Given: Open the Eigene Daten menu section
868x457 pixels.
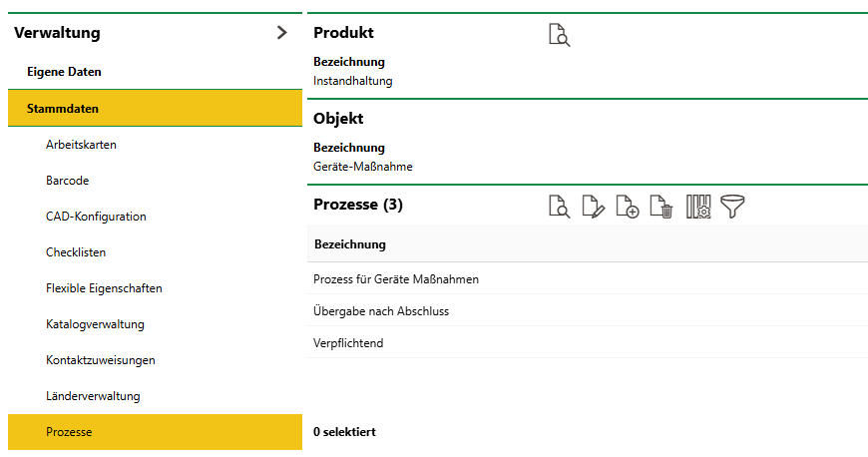Looking at the screenshot, I should coord(64,72).
